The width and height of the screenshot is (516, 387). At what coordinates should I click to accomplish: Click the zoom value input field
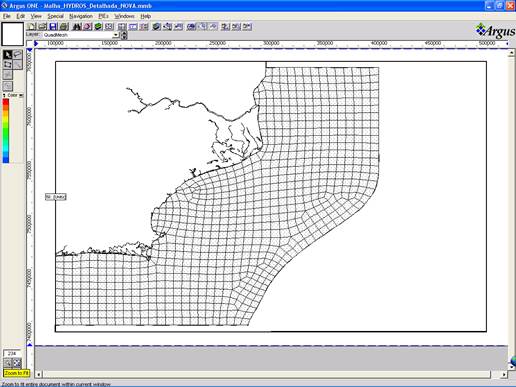pos(12,353)
